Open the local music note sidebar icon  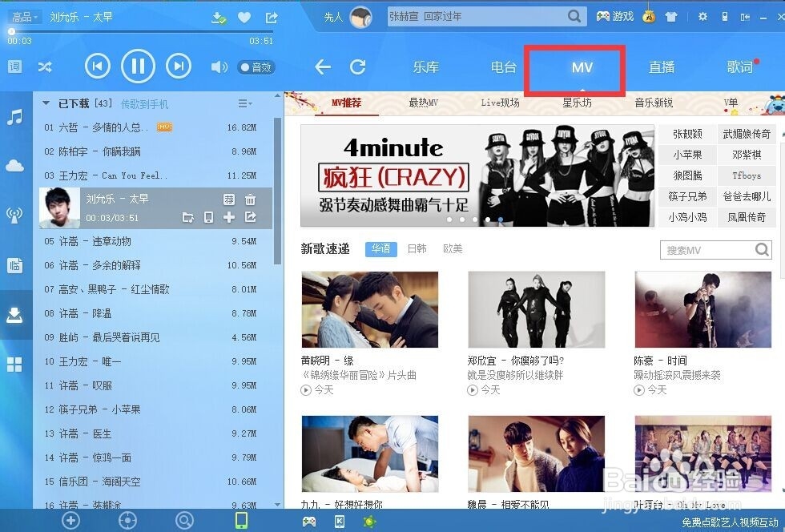[x=14, y=117]
